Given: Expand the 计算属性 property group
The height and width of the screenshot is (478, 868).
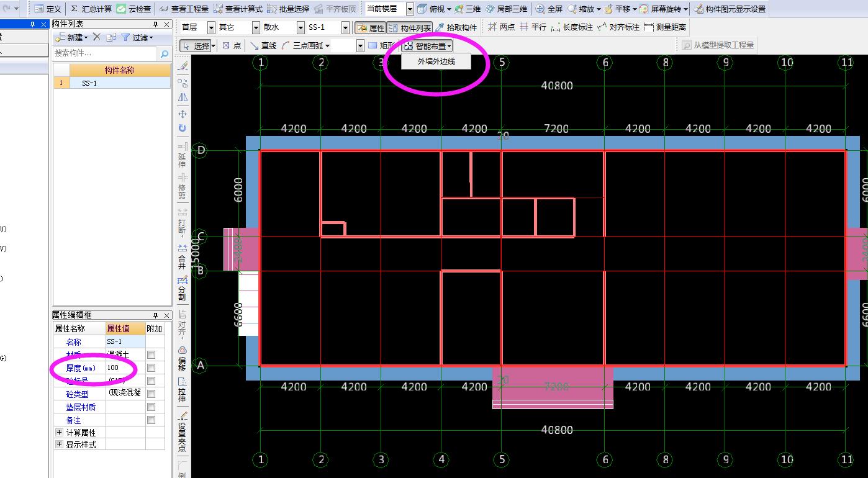Looking at the screenshot, I should pyautogui.click(x=60, y=432).
